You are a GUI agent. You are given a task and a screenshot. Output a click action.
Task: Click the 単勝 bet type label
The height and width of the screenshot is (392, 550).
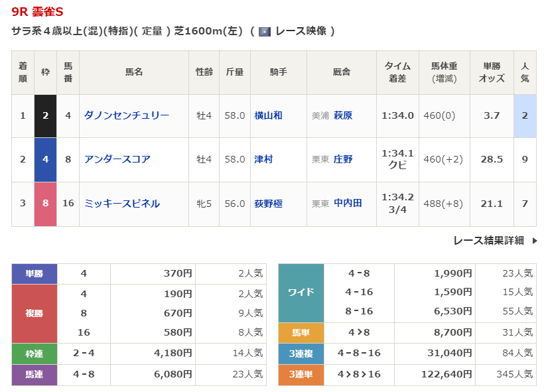(x=34, y=273)
